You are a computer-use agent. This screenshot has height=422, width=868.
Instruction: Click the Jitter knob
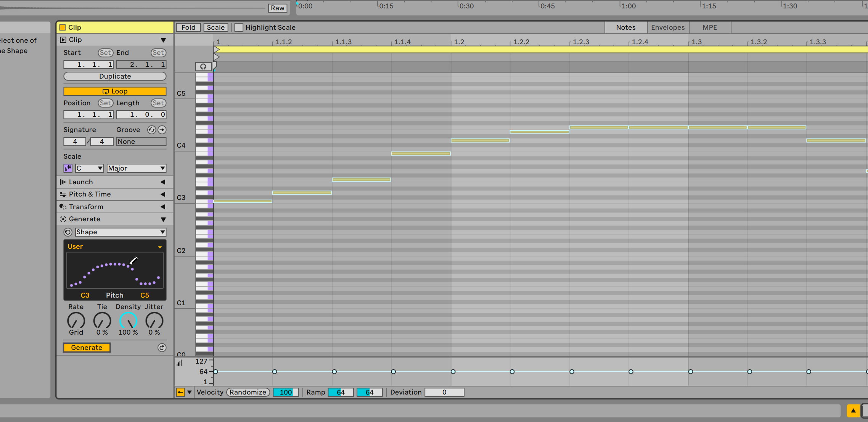(154, 321)
